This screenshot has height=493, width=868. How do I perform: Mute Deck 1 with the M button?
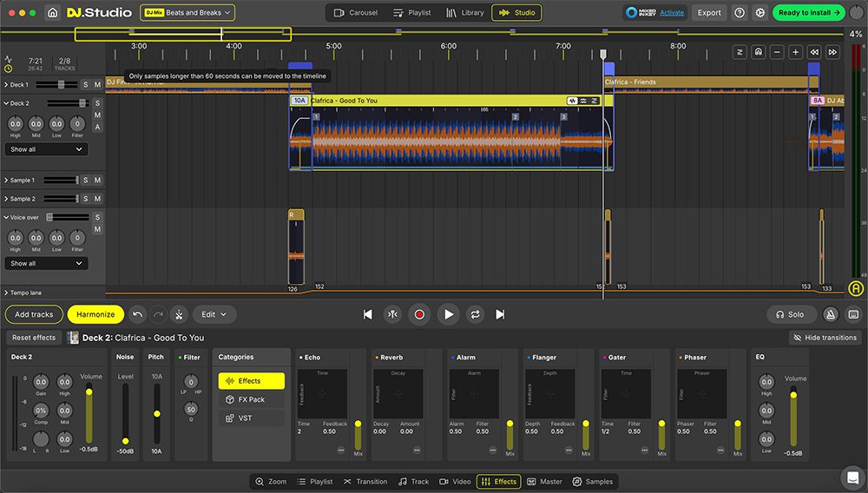pos(97,85)
